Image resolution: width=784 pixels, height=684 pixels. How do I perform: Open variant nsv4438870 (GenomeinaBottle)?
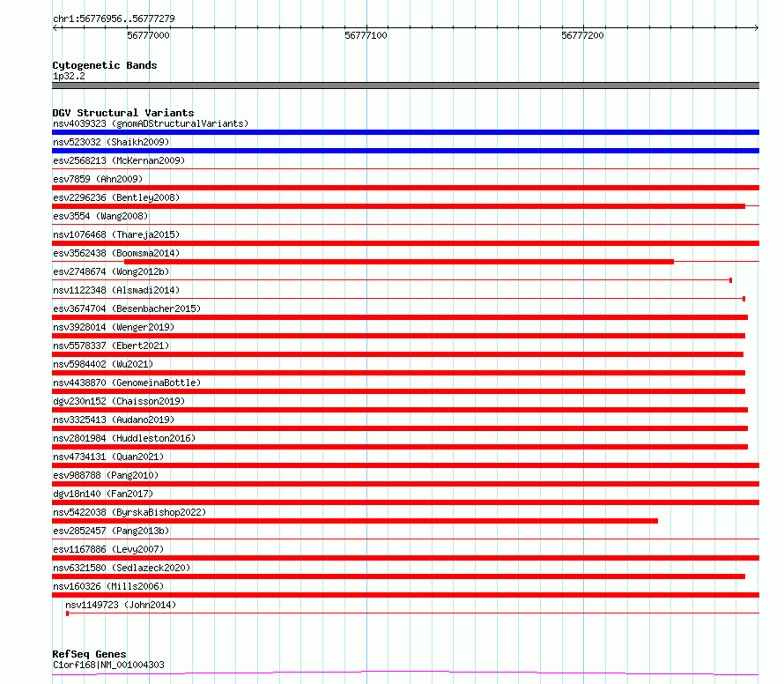click(x=127, y=383)
